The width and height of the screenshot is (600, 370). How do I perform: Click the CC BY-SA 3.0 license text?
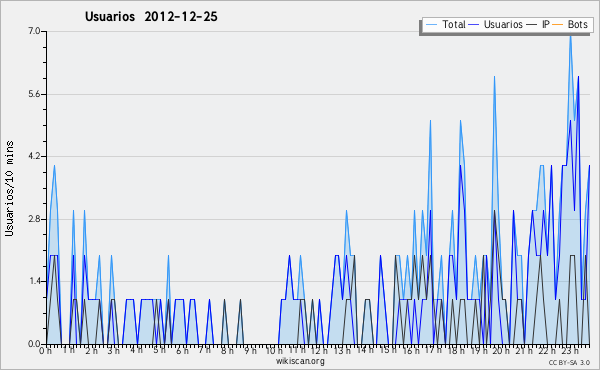pyautogui.click(x=569, y=363)
